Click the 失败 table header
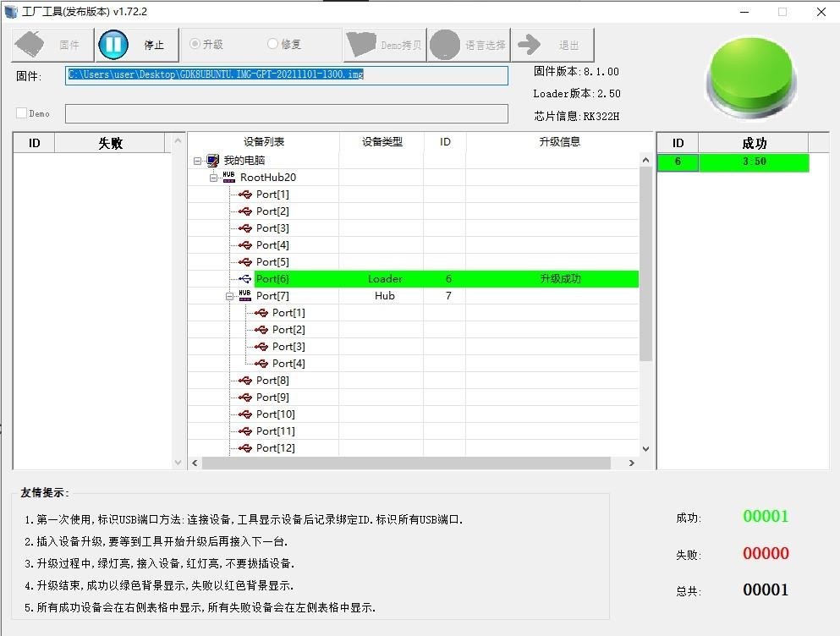 111,143
